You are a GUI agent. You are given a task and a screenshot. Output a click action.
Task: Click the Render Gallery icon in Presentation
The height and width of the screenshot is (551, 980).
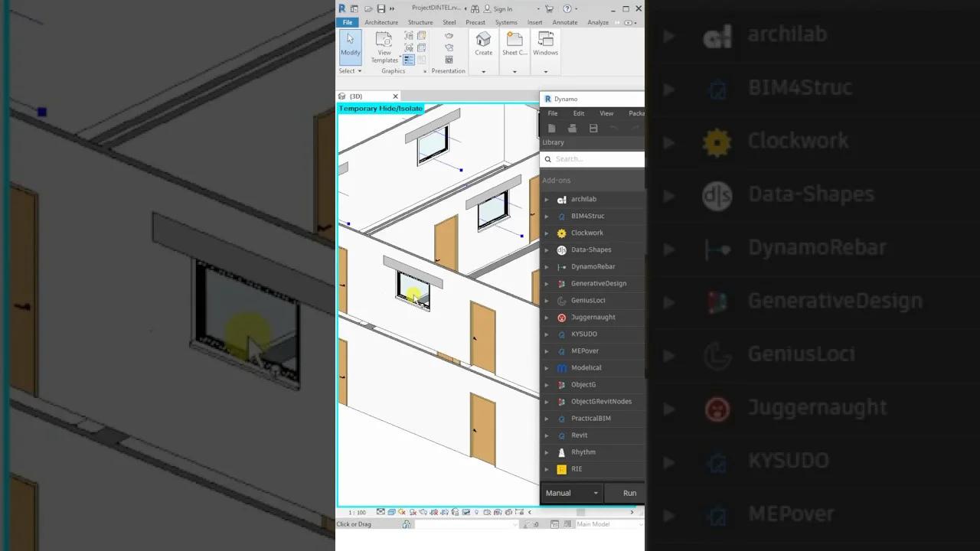pyautogui.click(x=449, y=60)
